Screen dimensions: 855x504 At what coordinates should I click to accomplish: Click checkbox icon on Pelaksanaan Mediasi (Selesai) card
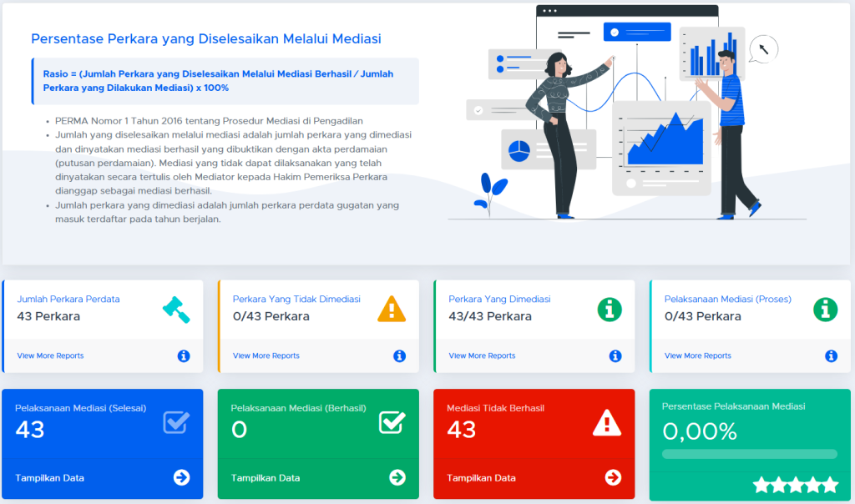coord(176,422)
